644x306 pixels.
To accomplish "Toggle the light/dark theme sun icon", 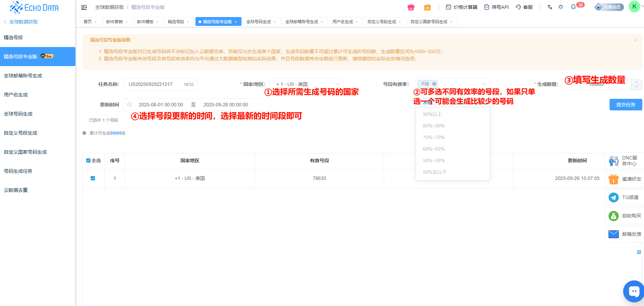I will (561, 7).
